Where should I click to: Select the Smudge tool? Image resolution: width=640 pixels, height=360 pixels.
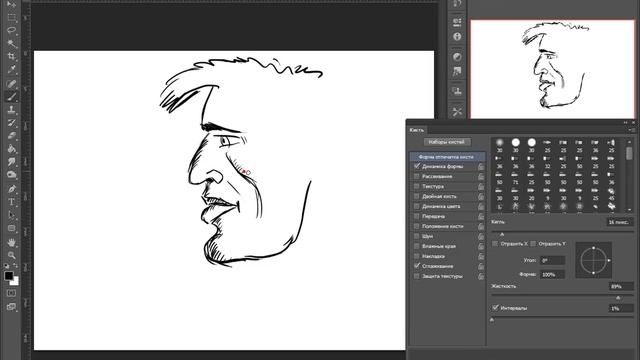[x=11, y=162]
